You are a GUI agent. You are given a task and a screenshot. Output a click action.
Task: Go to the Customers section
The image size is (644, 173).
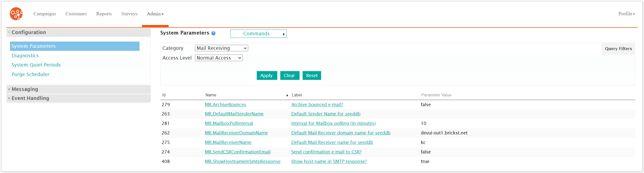(76, 14)
